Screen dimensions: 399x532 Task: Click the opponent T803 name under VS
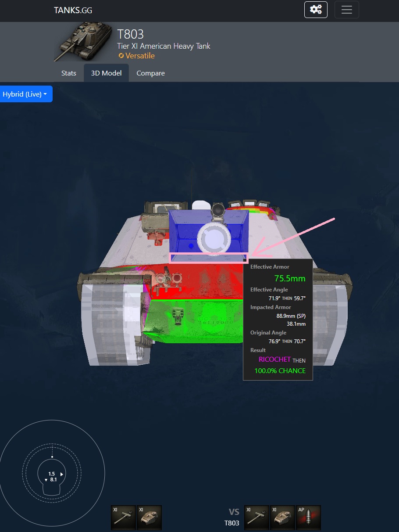(232, 523)
